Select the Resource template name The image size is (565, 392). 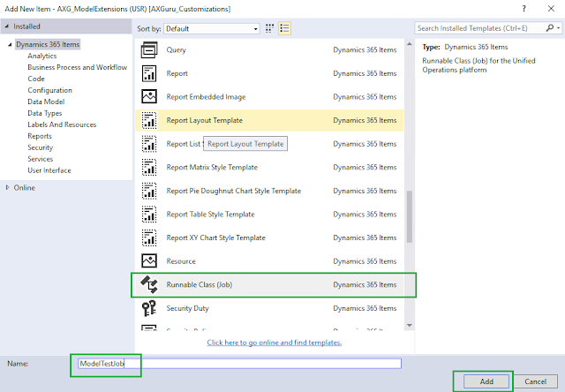click(181, 260)
